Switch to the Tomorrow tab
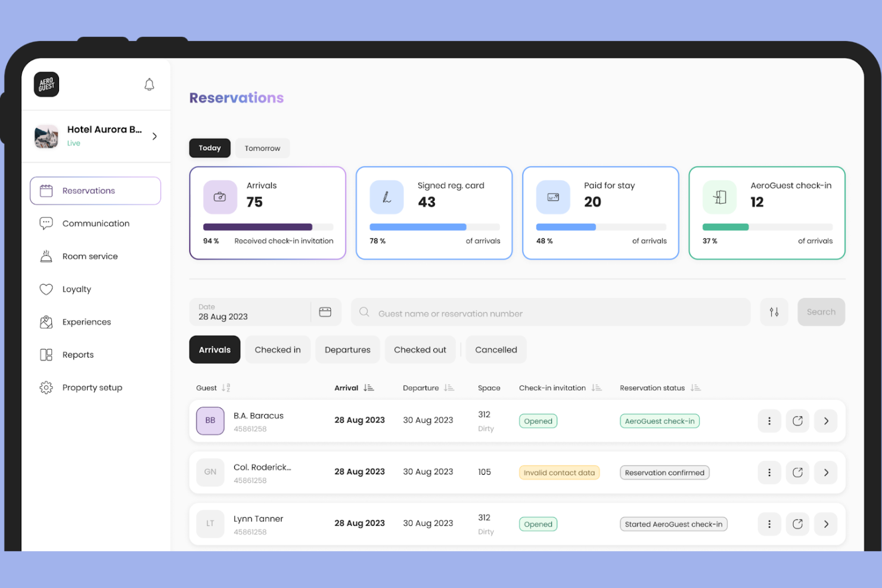 (262, 148)
